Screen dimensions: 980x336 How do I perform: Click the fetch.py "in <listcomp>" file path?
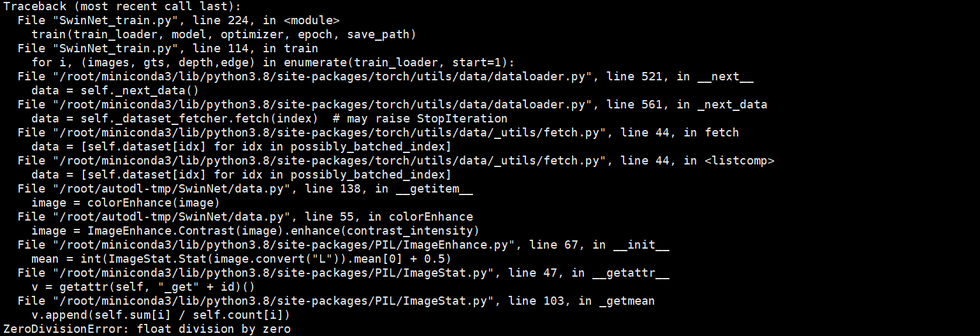pos(395,160)
